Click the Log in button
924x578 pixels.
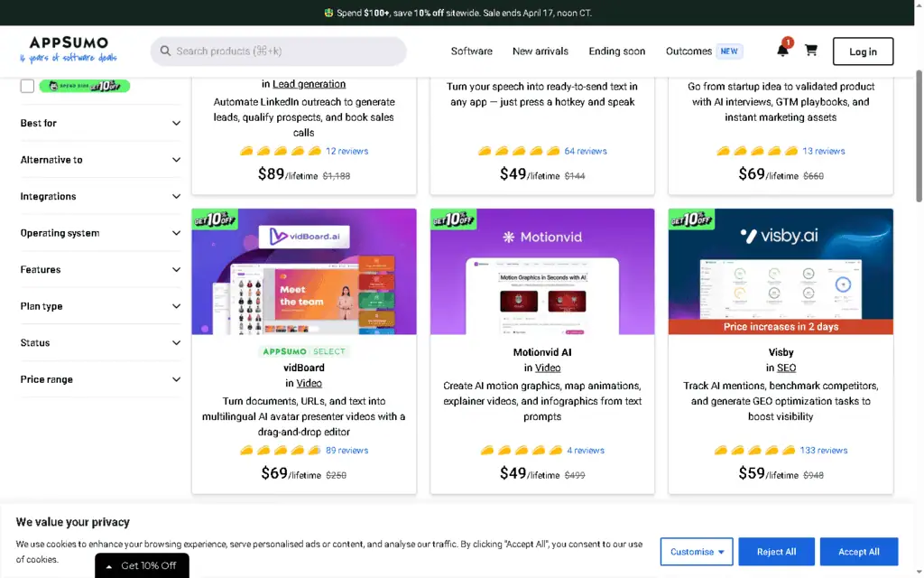coord(863,51)
